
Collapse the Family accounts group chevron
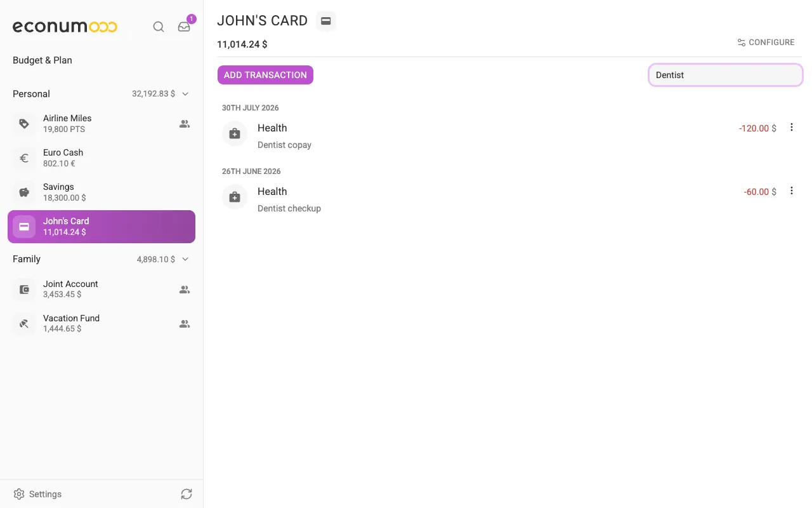tap(185, 259)
